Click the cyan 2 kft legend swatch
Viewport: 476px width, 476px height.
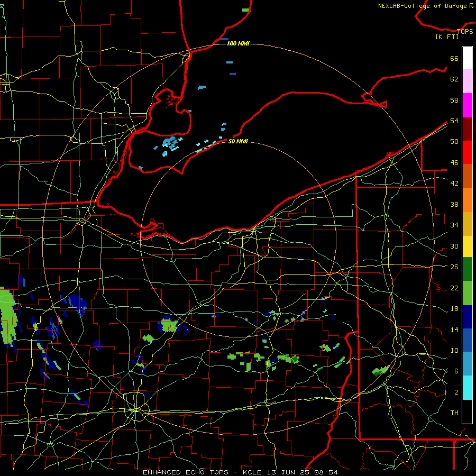coord(467,388)
